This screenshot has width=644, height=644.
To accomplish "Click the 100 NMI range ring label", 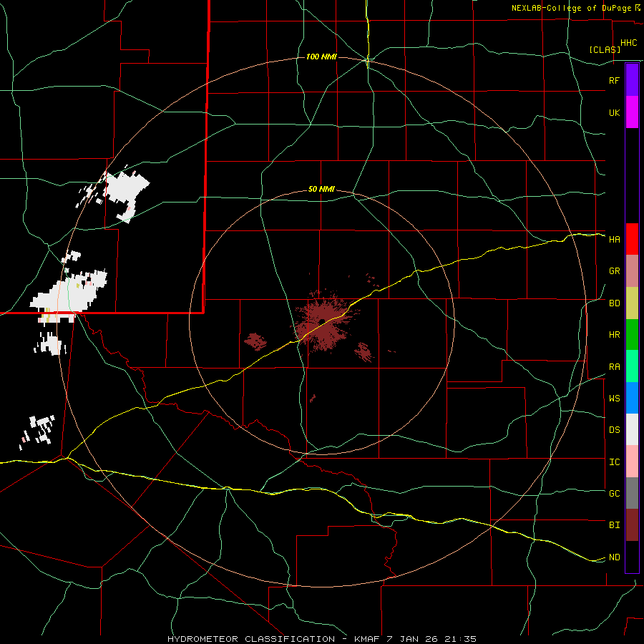I will [x=321, y=57].
